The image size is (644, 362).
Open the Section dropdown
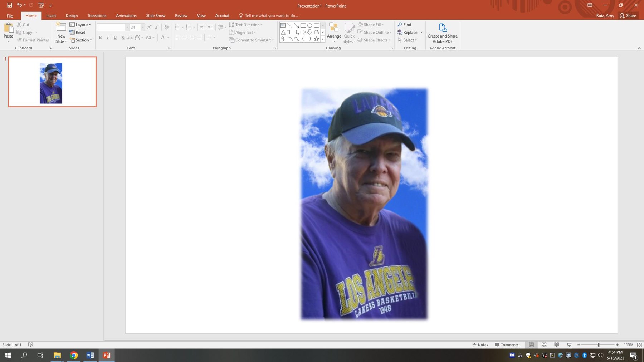click(x=81, y=40)
